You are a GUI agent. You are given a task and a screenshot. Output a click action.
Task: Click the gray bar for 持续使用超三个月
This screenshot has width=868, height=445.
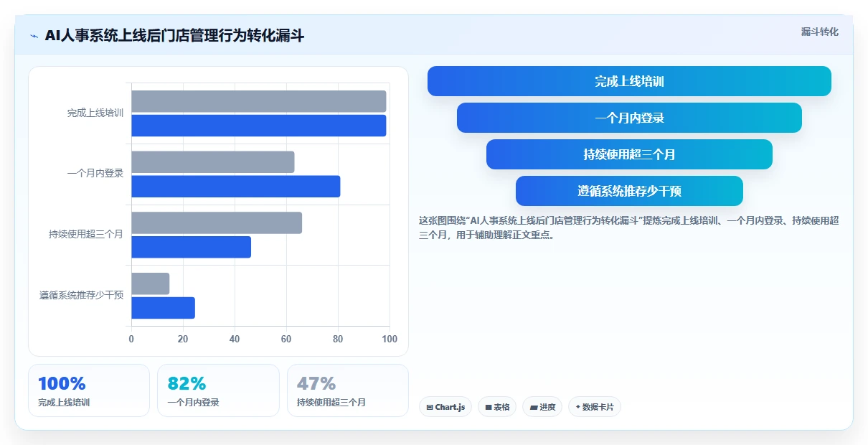point(217,222)
